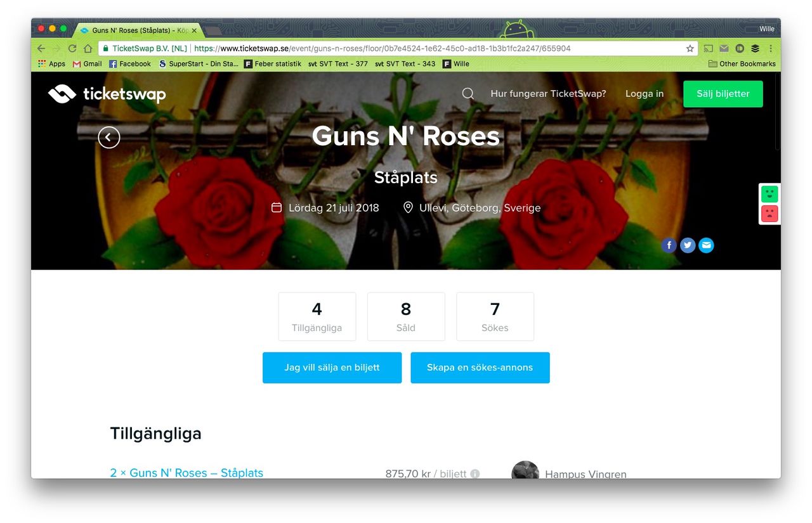Open the SVT Text - 343 bookmark
The image size is (812, 523).
(405, 63)
